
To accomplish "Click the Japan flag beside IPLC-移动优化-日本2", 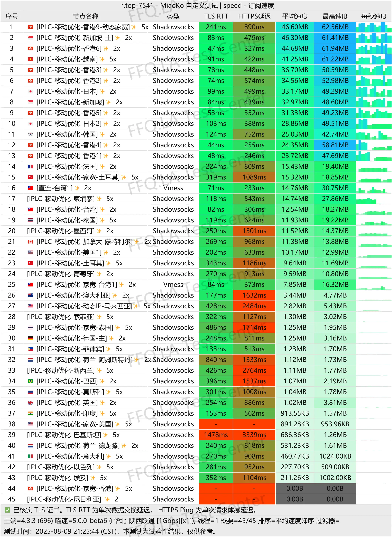I will point(30,123).
